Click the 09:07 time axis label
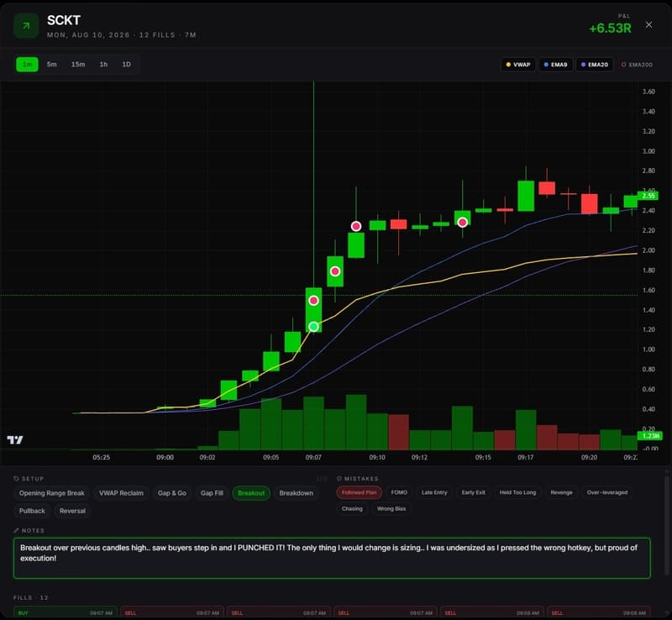 pos(313,458)
